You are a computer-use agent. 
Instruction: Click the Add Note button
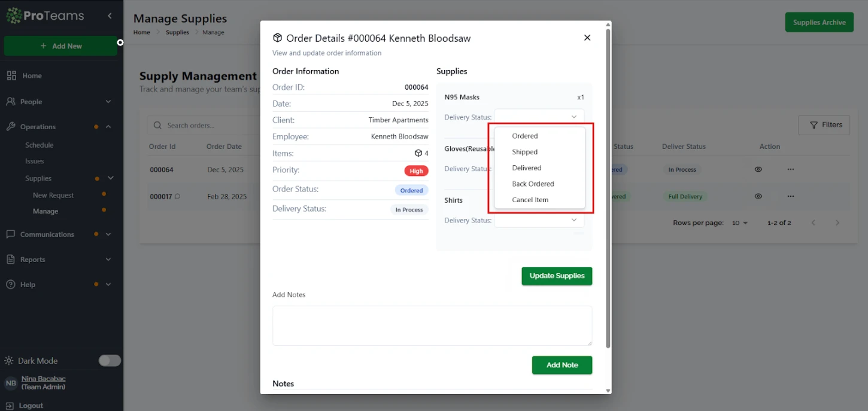click(562, 365)
